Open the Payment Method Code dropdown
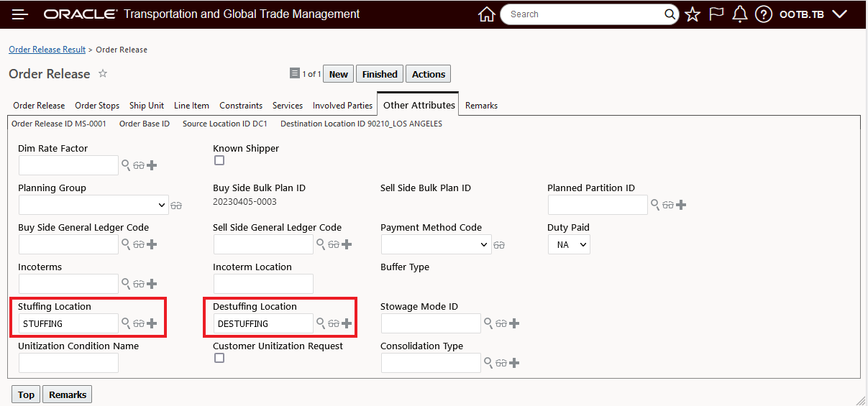Image resolution: width=868 pixels, height=406 pixels. (435, 244)
